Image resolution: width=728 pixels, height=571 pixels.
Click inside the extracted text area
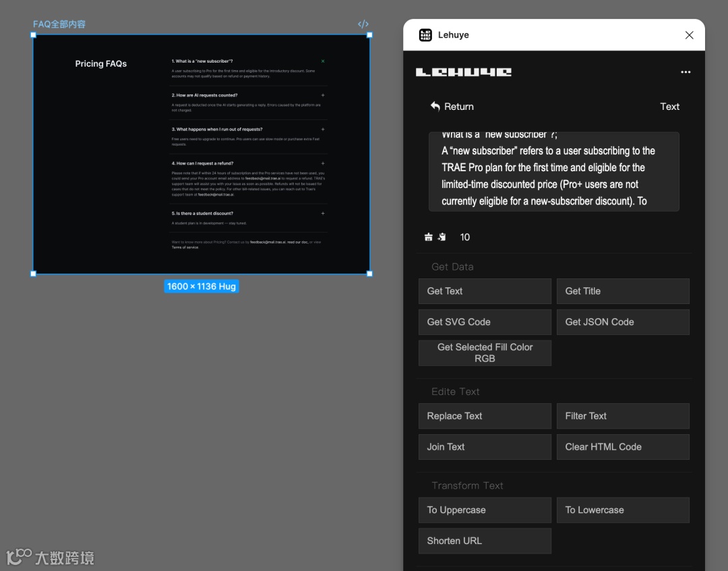(x=554, y=172)
